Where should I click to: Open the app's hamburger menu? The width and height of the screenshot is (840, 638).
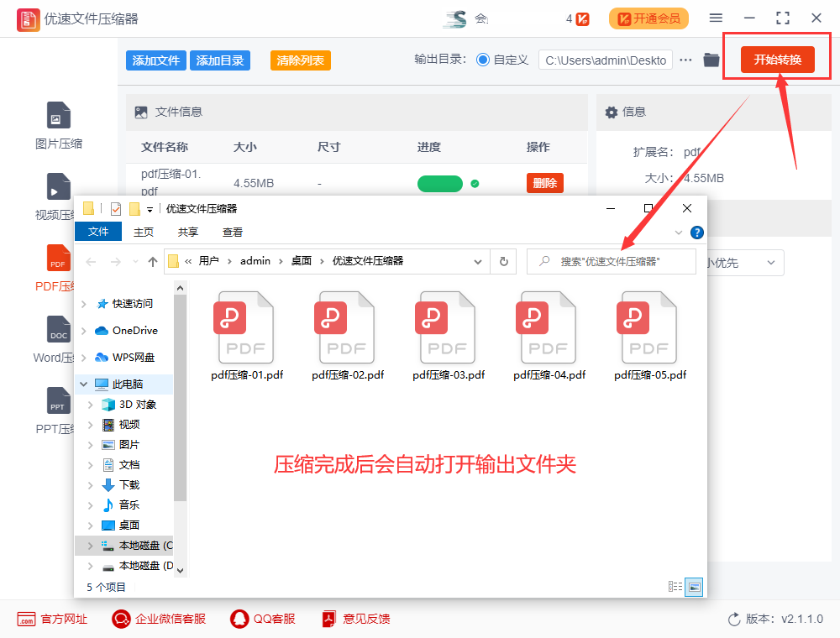717,18
